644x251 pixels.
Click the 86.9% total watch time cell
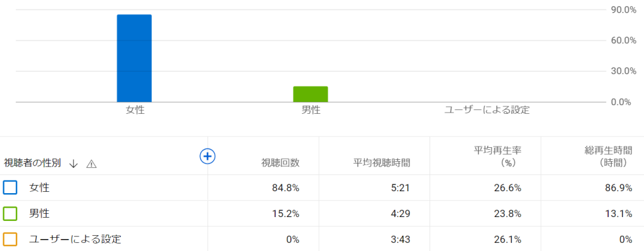[x=618, y=188]
